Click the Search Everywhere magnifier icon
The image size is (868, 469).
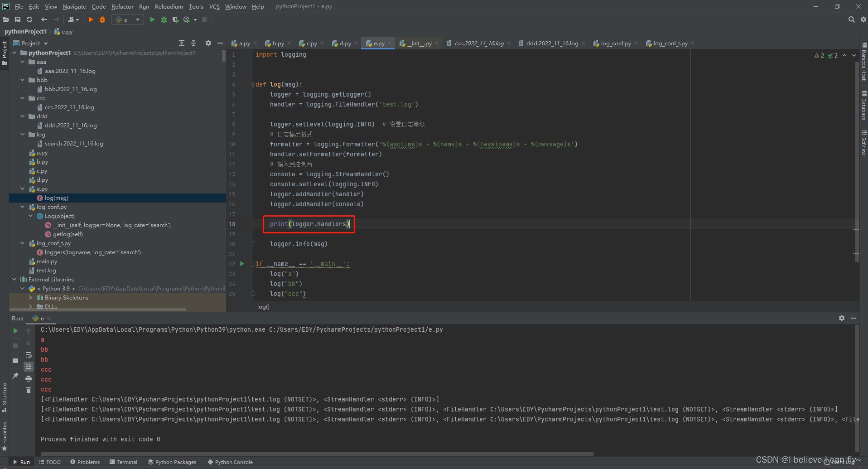point(852,19)
